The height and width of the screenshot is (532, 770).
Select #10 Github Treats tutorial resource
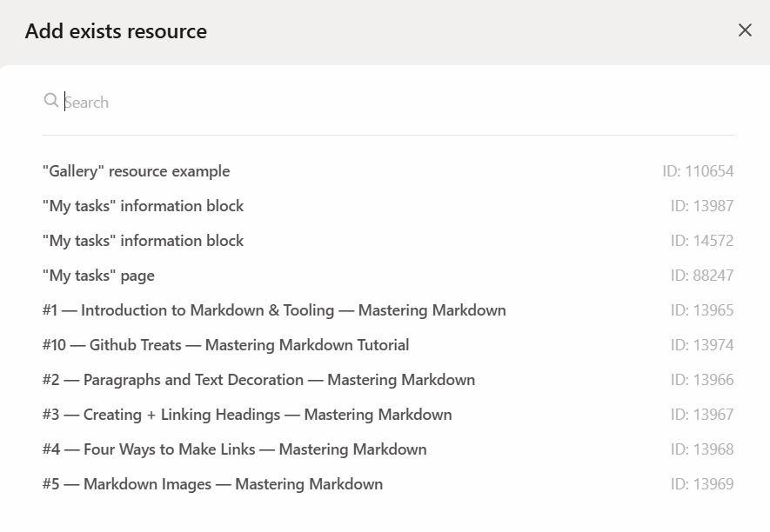point(225,345)
